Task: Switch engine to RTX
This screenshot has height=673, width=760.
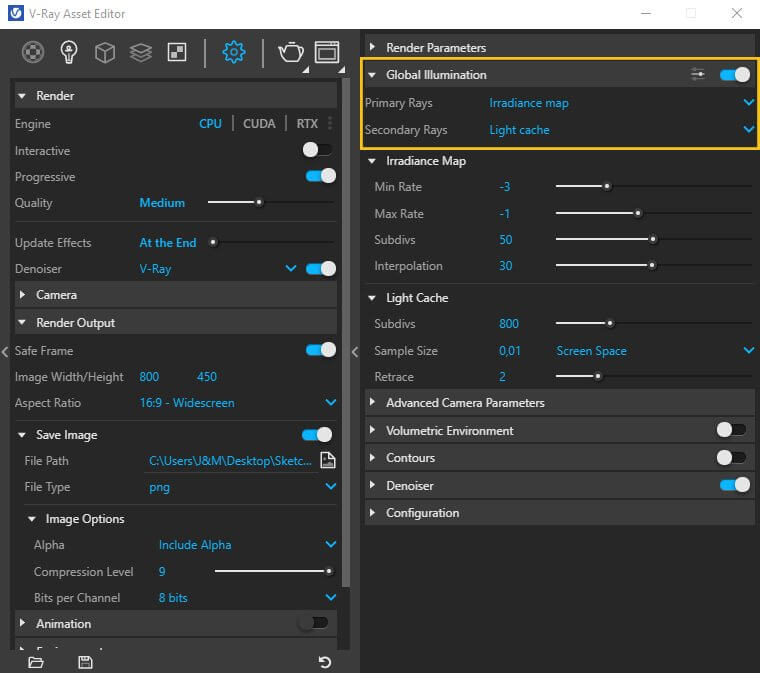Action: 307,124
